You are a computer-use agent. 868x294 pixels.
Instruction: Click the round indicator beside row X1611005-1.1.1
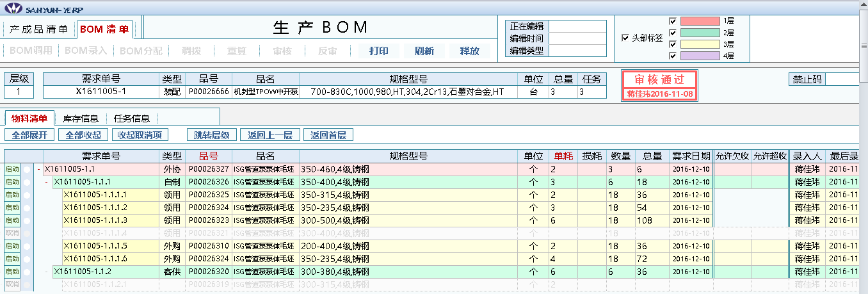coord(27,182)
